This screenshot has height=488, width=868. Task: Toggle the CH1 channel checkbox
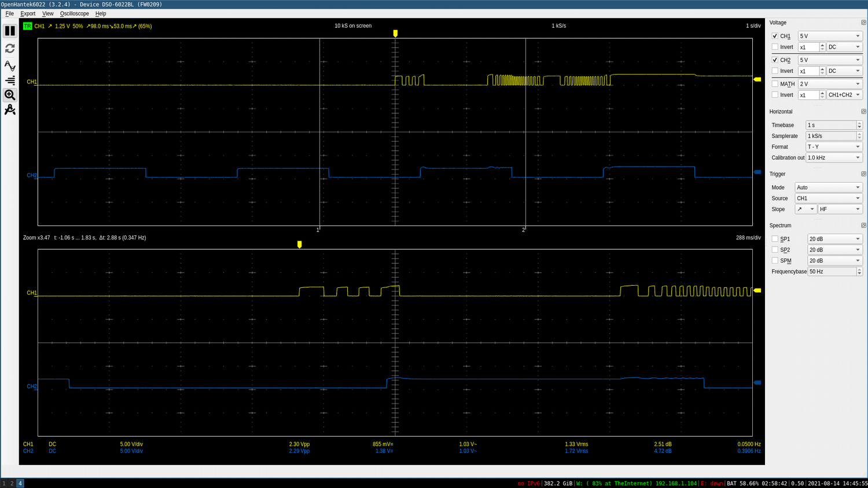click(x=775, y=36)
